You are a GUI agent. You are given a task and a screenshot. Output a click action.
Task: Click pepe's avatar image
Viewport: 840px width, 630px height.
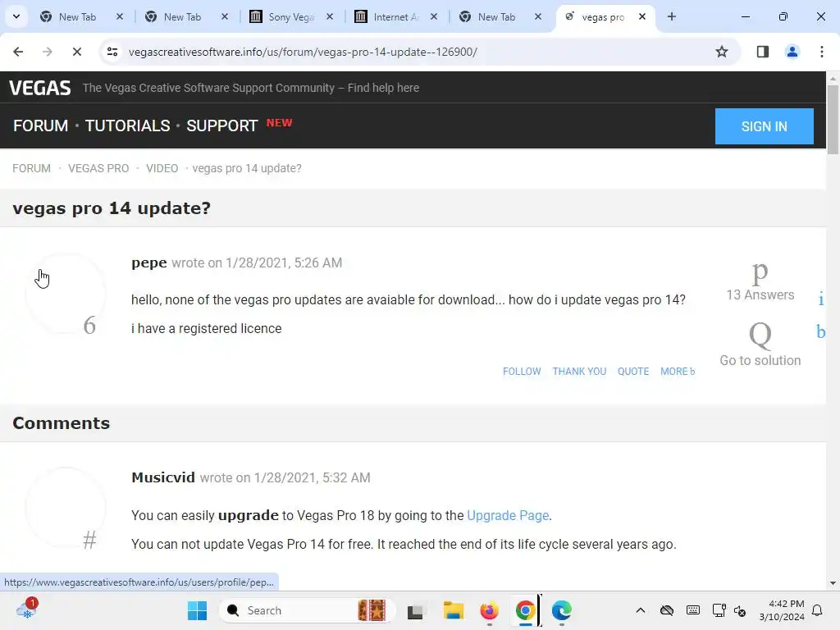click(x=66, y=293)
